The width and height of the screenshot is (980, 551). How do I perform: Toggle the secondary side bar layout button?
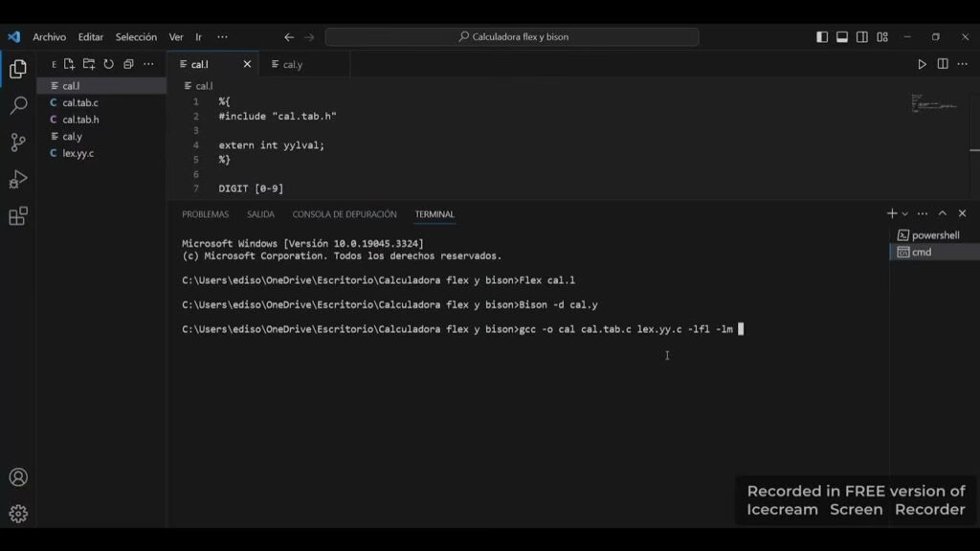(862, 37)
